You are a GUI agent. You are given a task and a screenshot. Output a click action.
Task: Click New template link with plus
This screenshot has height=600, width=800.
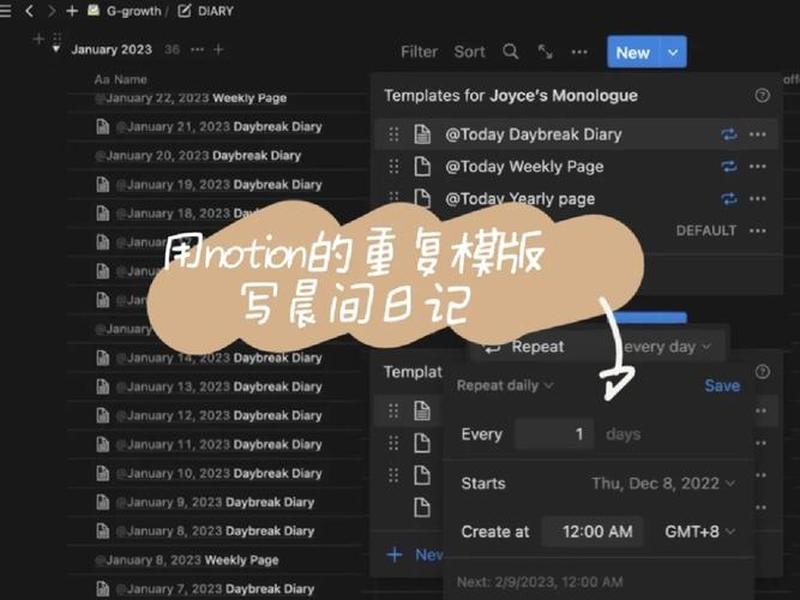[x=414, y=555]
